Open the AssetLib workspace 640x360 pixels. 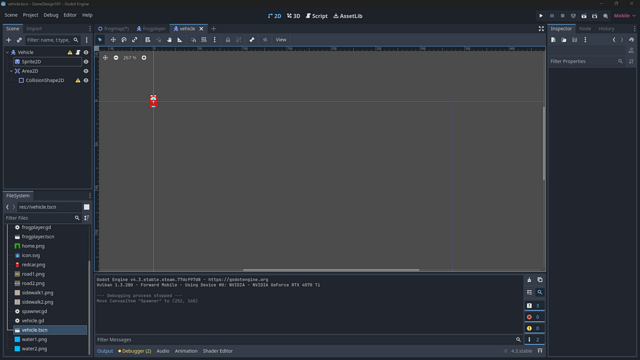coord(348,16)
